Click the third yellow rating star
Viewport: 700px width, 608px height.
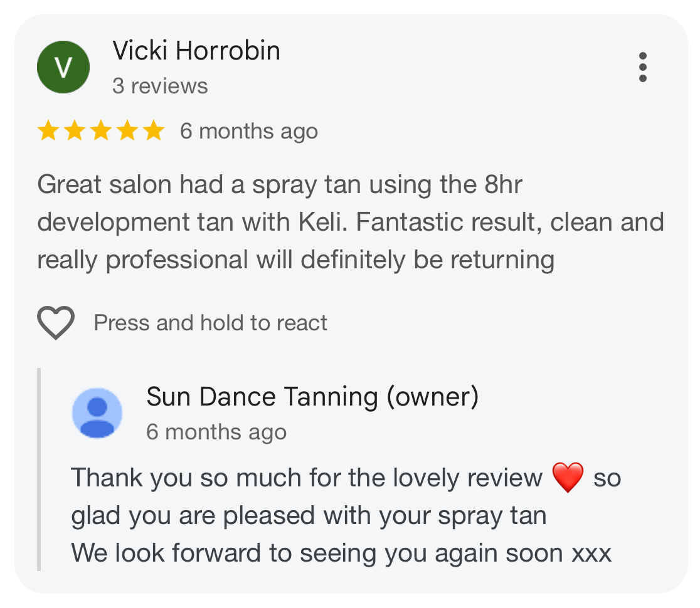[x=102, y=131]
